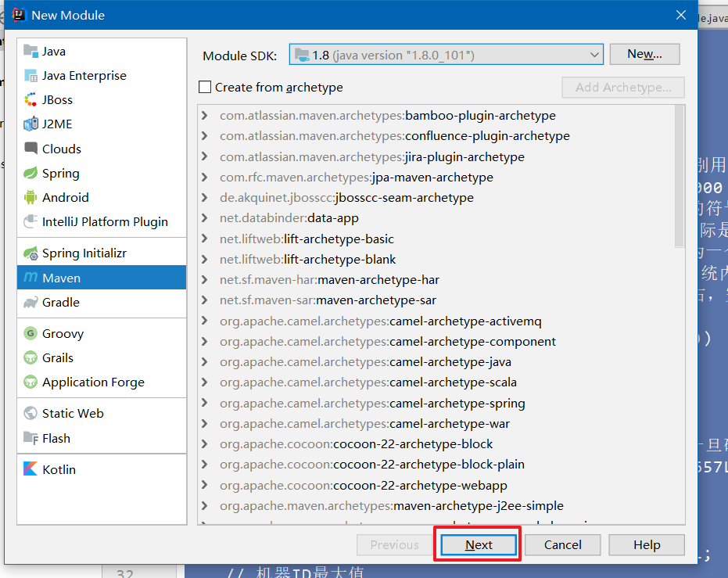Select the Groovy module icon

30,333
